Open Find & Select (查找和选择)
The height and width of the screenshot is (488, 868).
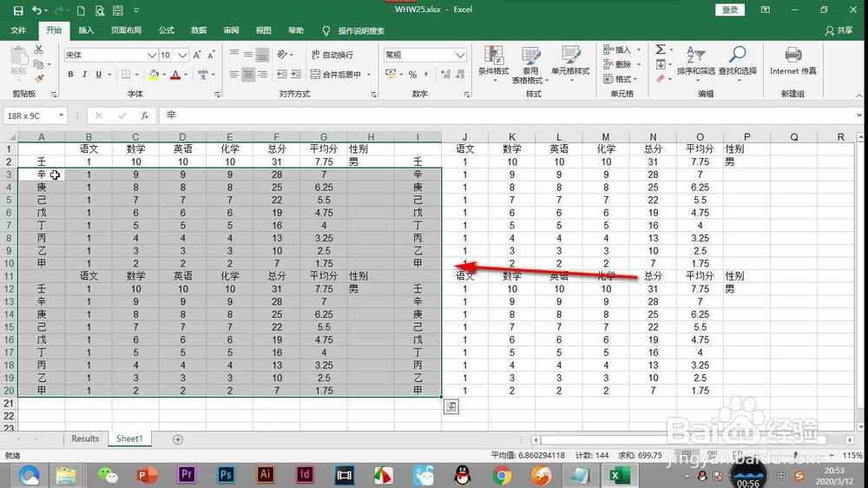tap(737, 63)
